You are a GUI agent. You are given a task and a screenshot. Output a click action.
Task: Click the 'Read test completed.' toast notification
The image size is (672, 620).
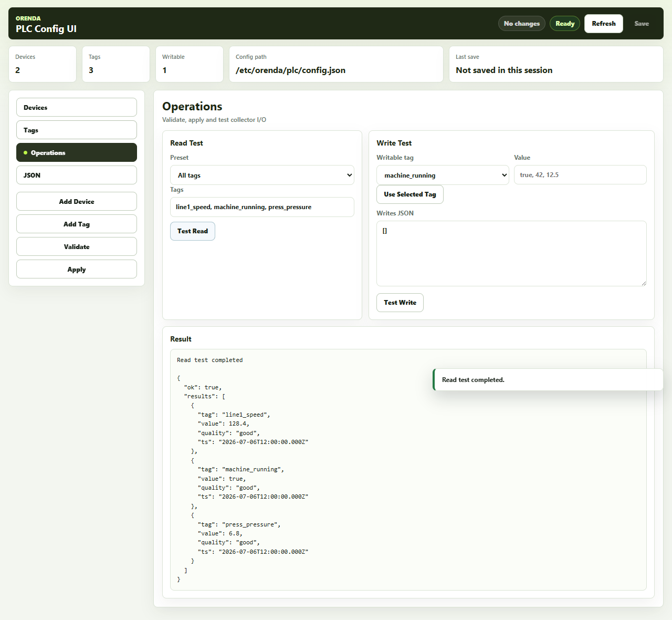548,380
